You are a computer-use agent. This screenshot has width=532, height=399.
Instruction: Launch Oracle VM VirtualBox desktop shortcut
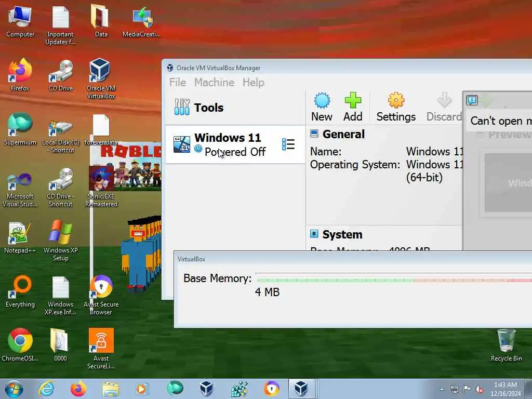(x=101, y=79)
